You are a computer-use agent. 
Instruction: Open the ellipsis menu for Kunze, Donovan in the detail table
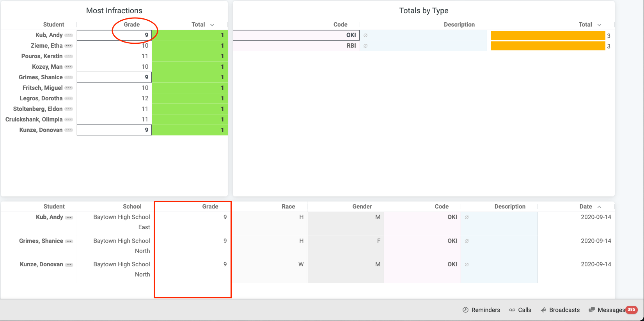[x=69, y=265]
